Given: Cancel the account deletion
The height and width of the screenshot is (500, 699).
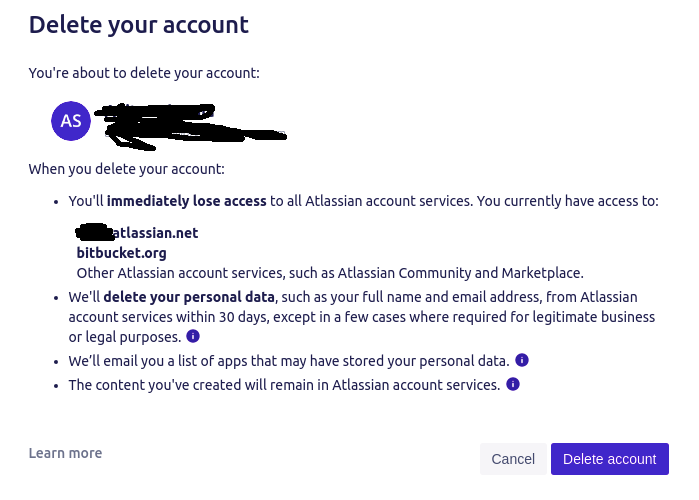Looking at the screenshot, I should coord(513,459).
